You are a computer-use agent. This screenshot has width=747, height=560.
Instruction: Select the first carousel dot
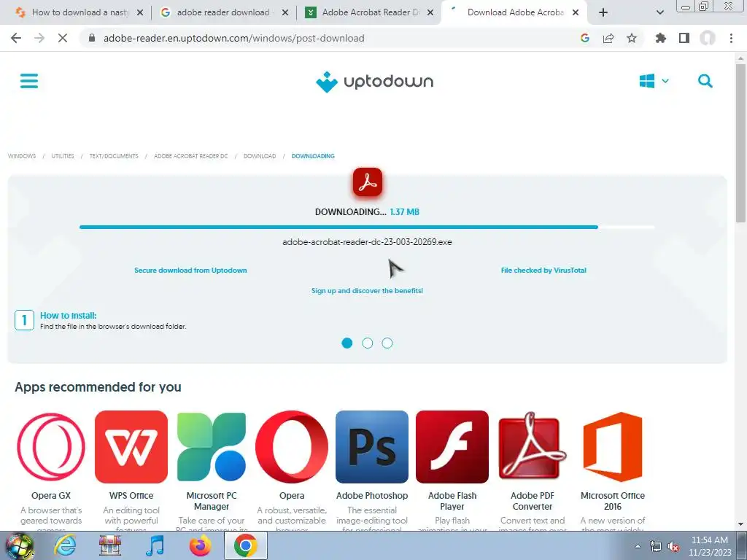point(347,343)
